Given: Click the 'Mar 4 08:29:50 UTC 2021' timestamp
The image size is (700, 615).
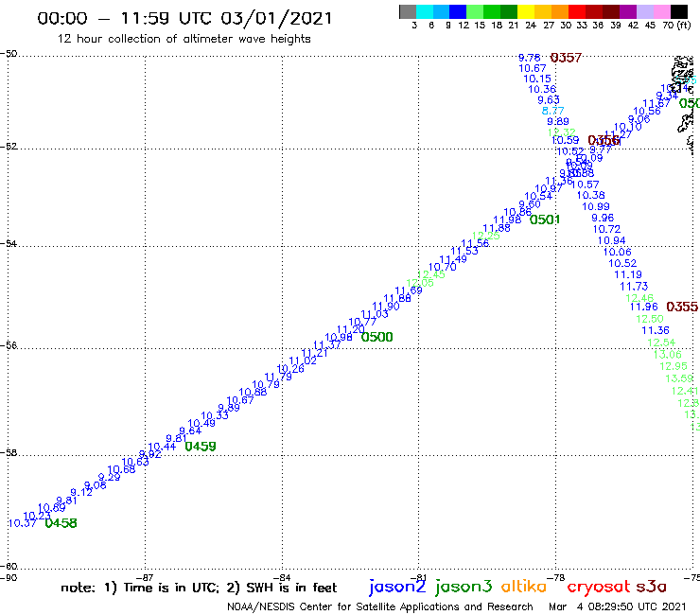Looking at the screenshot, I should click(x=617, y=606).
